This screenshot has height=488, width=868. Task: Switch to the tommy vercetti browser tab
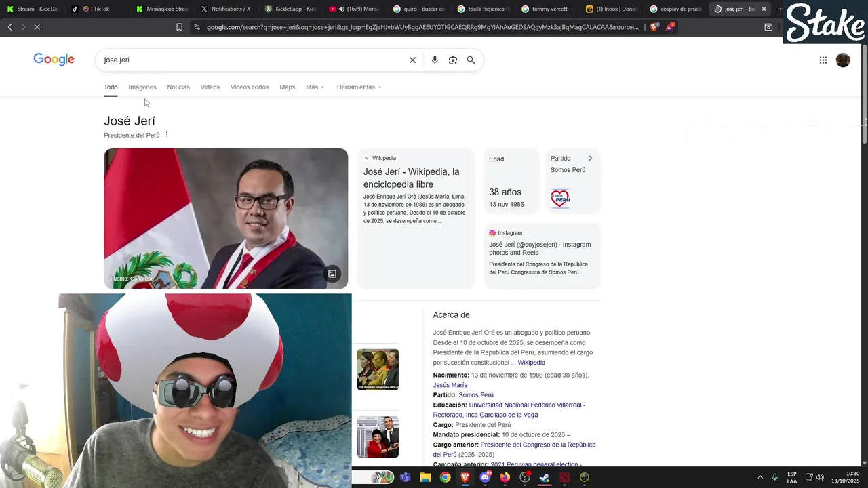tap(548, 9)
